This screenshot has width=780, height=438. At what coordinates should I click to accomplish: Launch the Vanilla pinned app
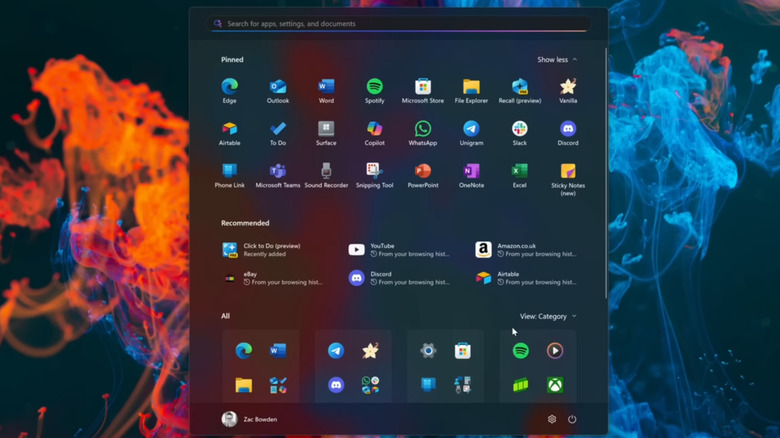point(568,91)
